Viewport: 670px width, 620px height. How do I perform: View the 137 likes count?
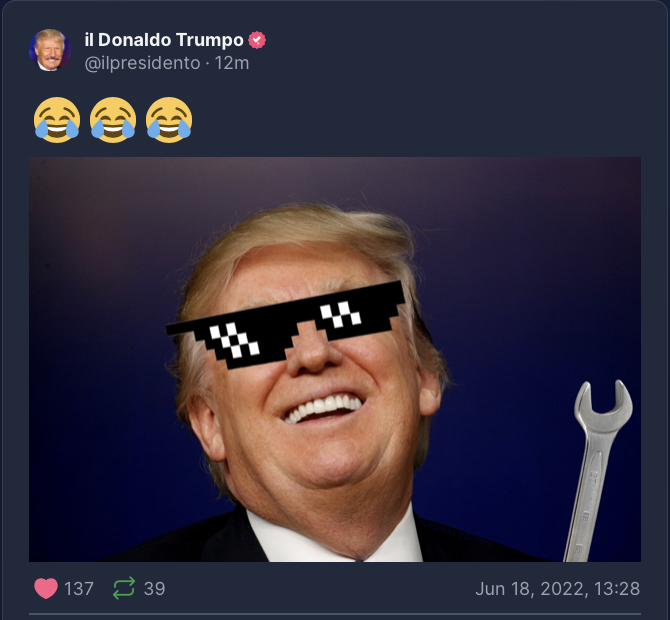[79, 589]
